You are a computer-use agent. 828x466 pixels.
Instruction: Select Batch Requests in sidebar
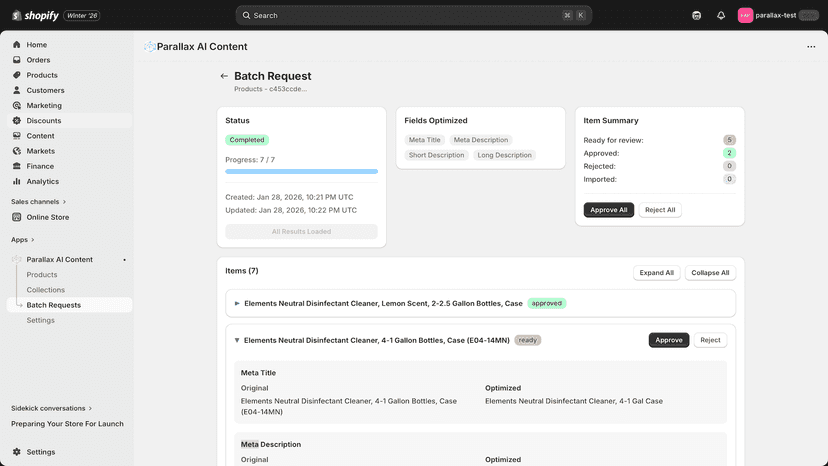pos(69,305)
